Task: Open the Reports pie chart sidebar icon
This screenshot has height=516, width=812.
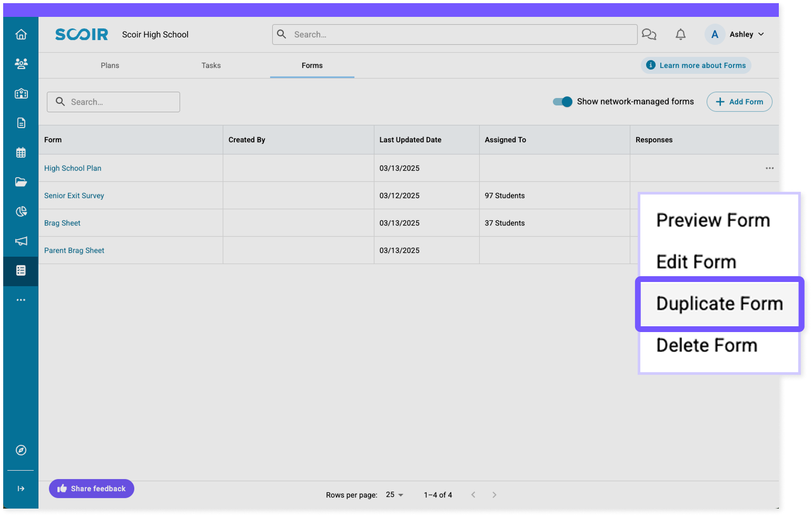Action: tap(21, 211)
